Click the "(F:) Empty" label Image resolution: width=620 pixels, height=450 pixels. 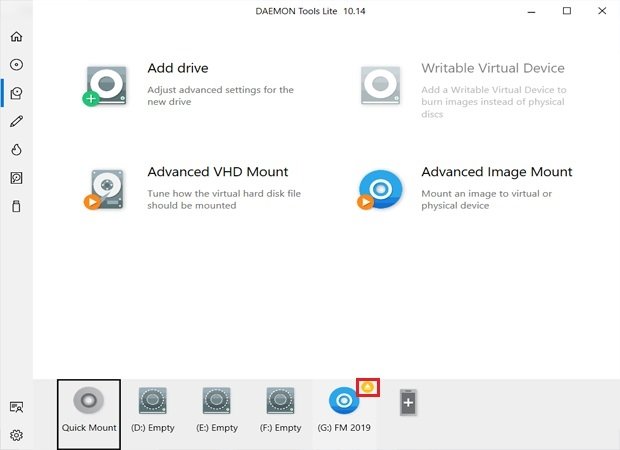pos(280,427)
